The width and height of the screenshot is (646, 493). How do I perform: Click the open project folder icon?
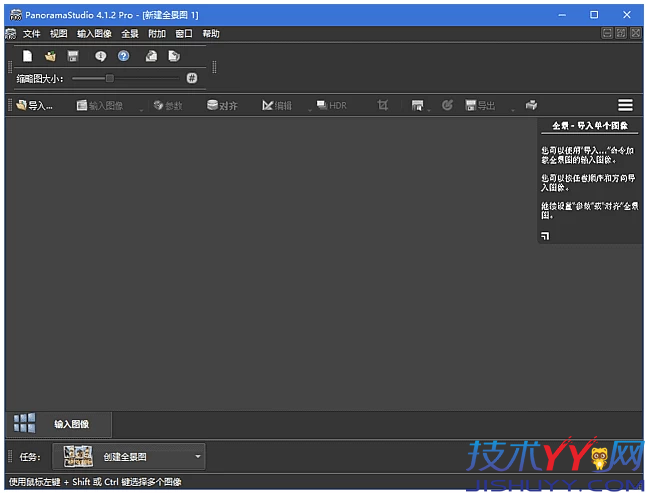tap(50, 56)
